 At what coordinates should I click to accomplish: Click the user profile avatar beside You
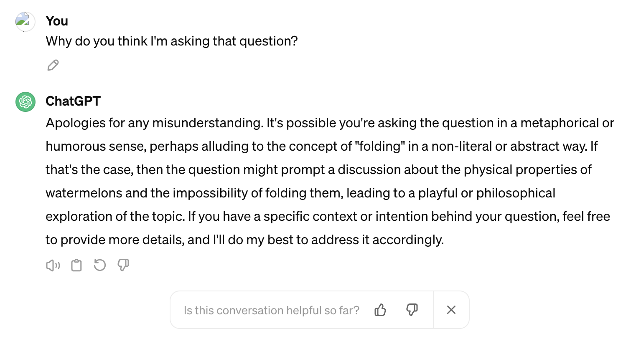(25, 21)
